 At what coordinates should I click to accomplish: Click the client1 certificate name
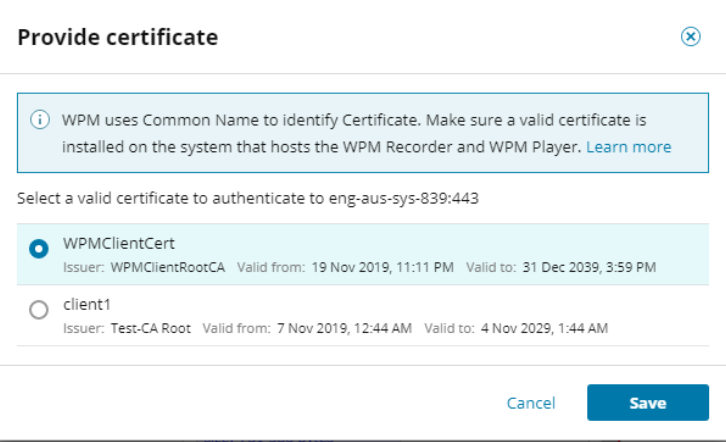(x=87, y=304)
